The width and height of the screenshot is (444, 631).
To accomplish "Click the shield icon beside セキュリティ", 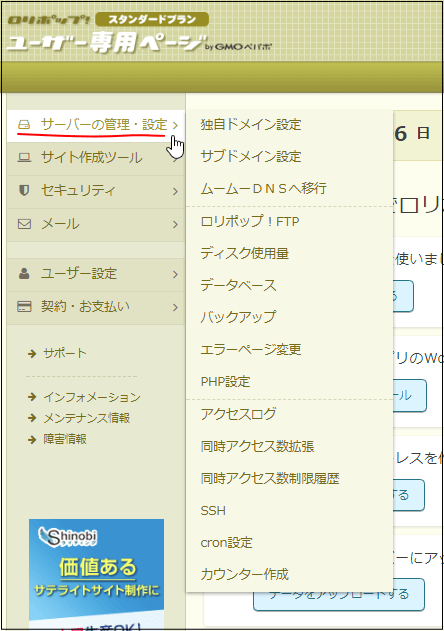I will [24, 190].
